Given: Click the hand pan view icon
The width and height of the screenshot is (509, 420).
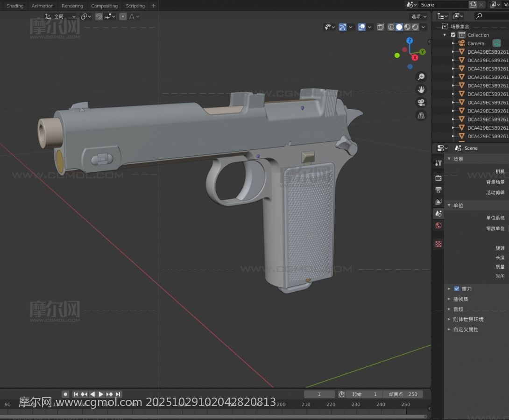Looking at the screenshot, I should [421, 89].
